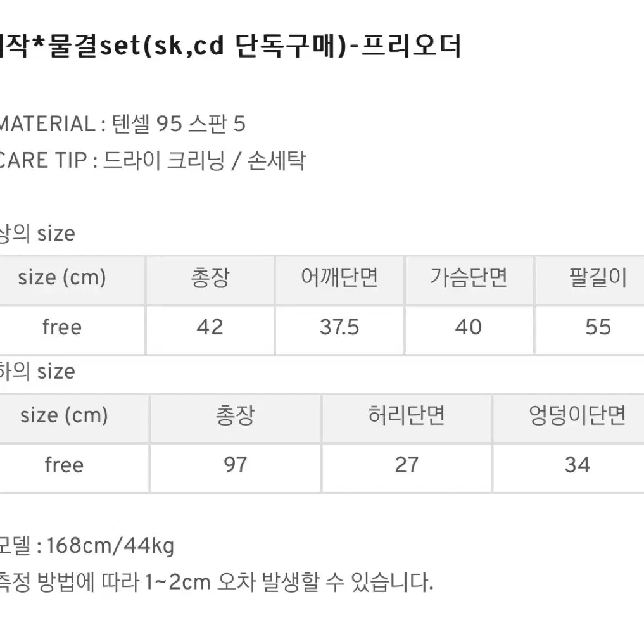Select the MATERIAL 텐셀 95 스판 5 text

[122, 123]
